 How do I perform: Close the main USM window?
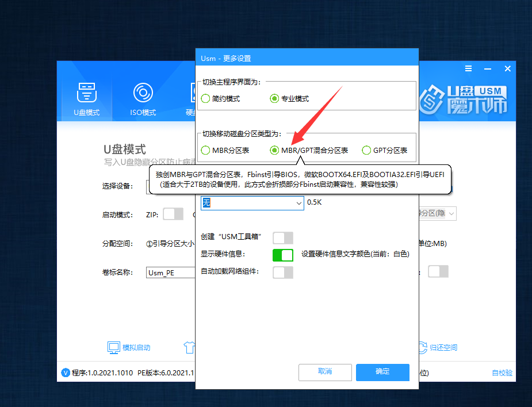[x=508, y=69]
